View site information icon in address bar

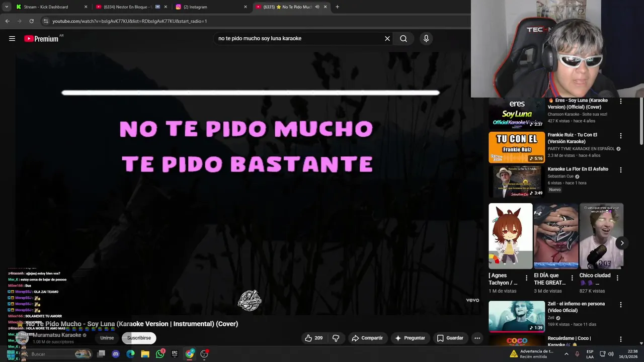pyautogui.click(x=46, y=21)
